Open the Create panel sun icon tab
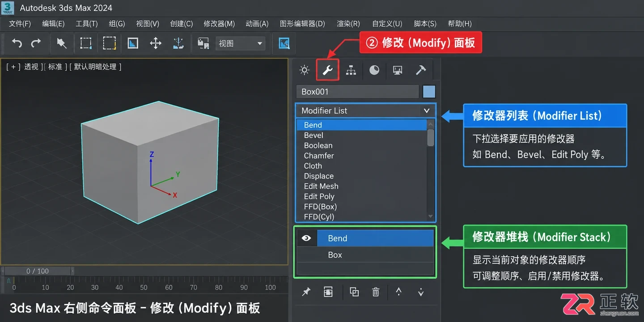 (305, 70)
